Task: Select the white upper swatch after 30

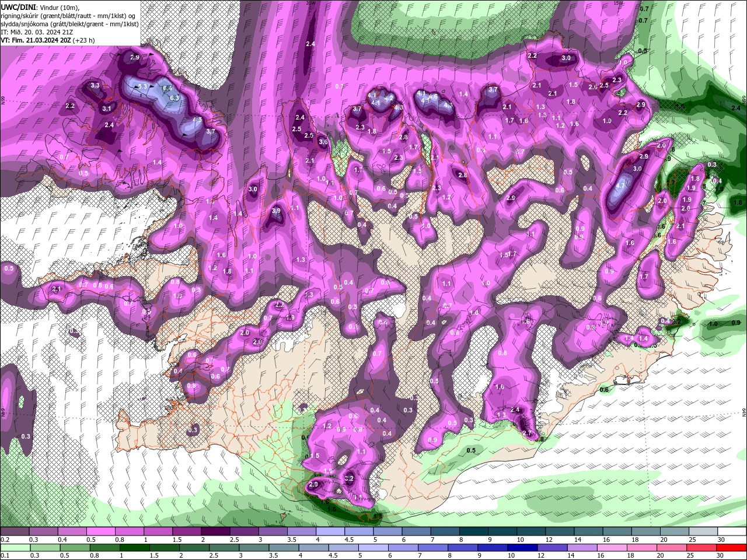Action: click(731, 531)
